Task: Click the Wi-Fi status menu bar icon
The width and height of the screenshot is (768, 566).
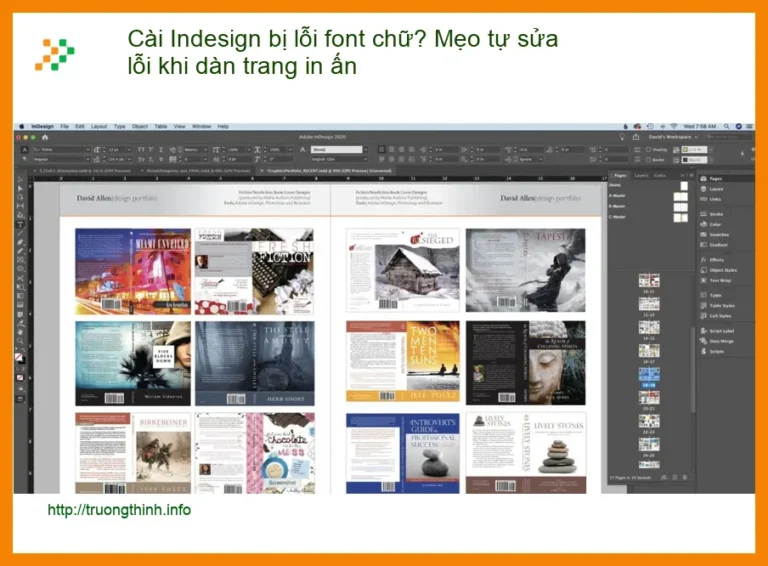Action: (674, 126)
